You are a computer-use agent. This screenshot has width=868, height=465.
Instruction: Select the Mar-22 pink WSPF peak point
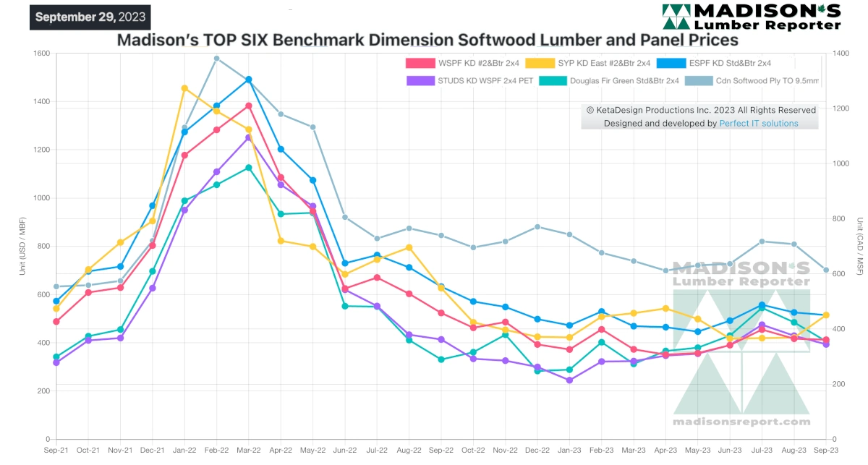[x=249, y=106]
